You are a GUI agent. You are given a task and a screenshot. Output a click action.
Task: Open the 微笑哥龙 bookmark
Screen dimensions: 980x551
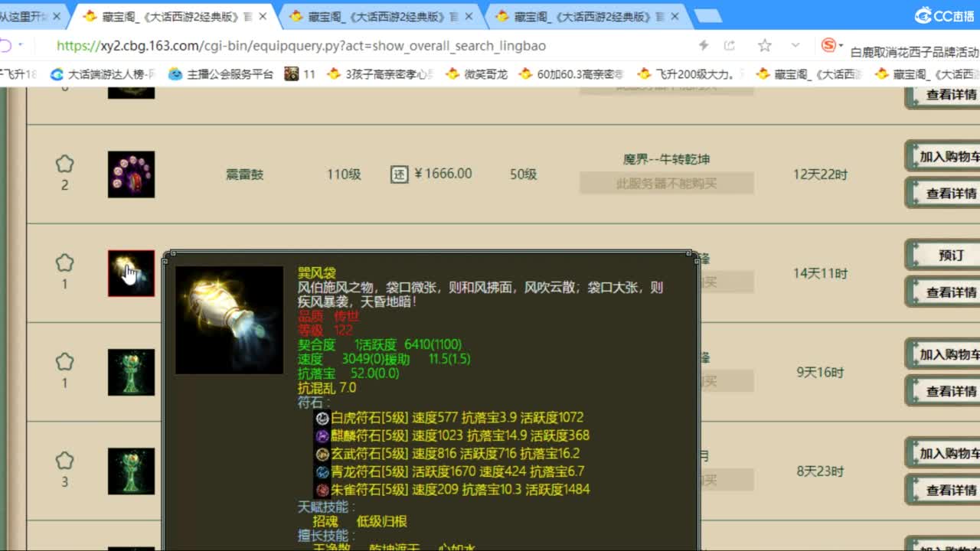click(477, 74)
